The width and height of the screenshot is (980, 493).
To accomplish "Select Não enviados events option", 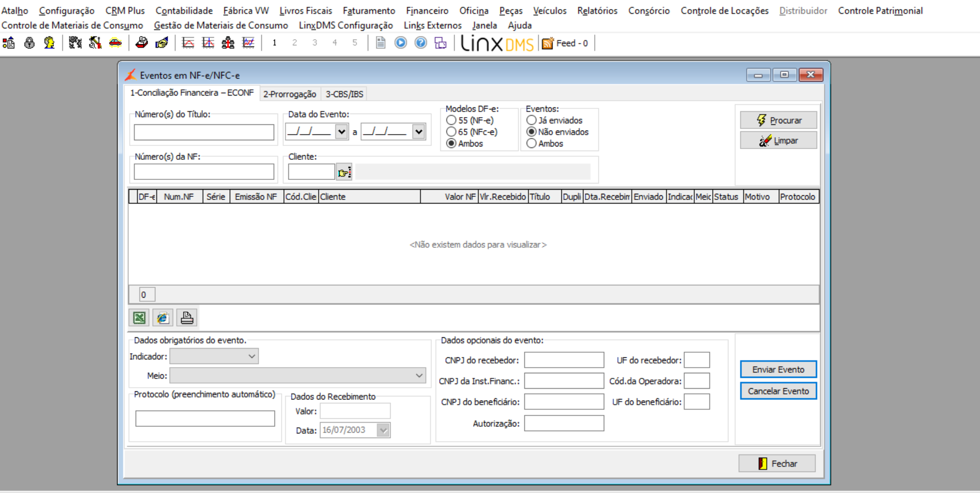I will 558,132.
